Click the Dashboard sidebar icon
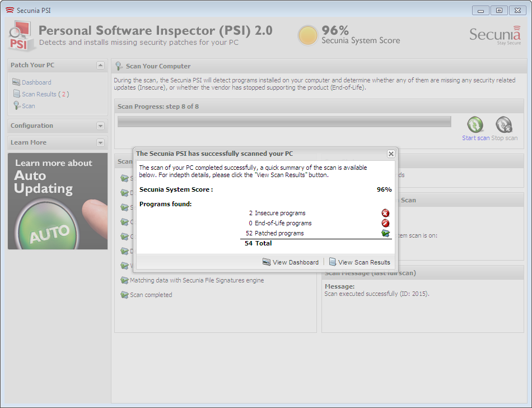The height and width of the screenshot is (408, 532). (16, 82)
